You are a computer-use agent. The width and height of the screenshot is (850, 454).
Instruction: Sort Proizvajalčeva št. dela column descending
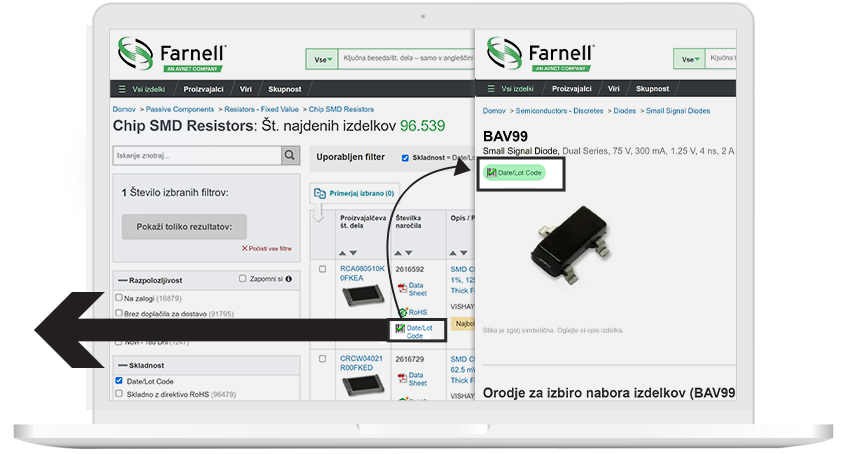(353, 253)
